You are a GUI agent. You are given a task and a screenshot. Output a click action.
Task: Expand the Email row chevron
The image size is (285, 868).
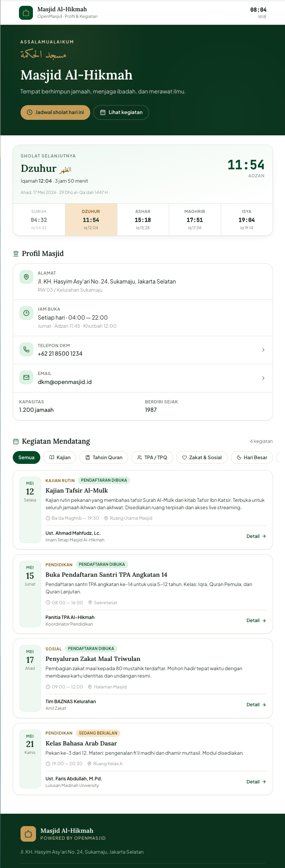[x=263, y=378]
